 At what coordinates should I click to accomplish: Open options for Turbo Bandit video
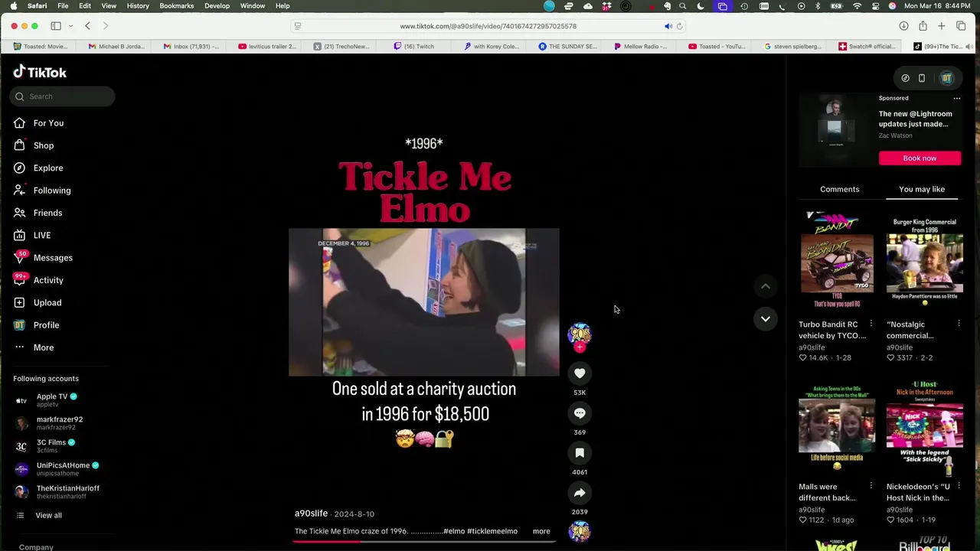pyautogui.click(x=871, y=324)
